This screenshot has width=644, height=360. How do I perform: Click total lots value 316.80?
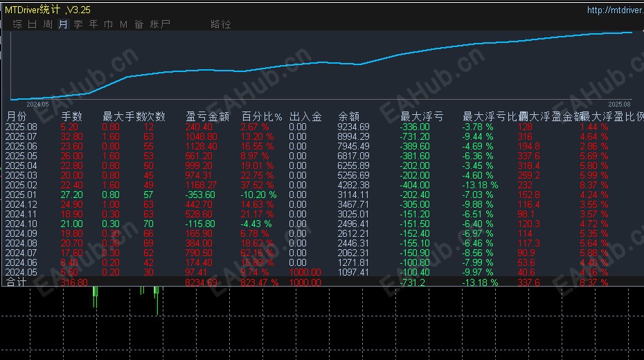click(74, 282)
